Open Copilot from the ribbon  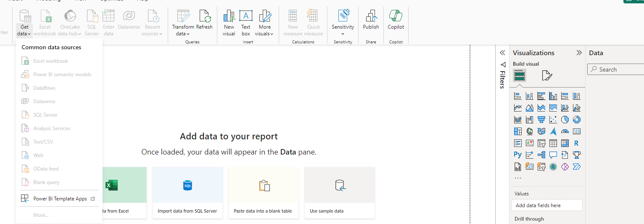point(396,20)
